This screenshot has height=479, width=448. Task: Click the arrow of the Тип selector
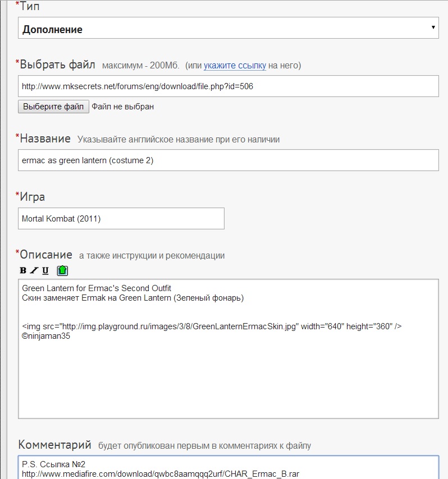coord(433,27)
